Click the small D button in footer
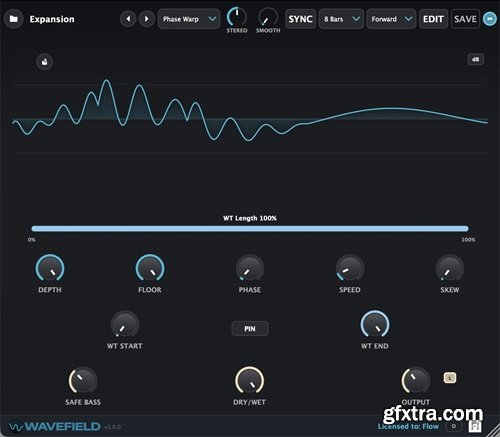The height and width of the screenshot is (437, 500). coord(454,426)
